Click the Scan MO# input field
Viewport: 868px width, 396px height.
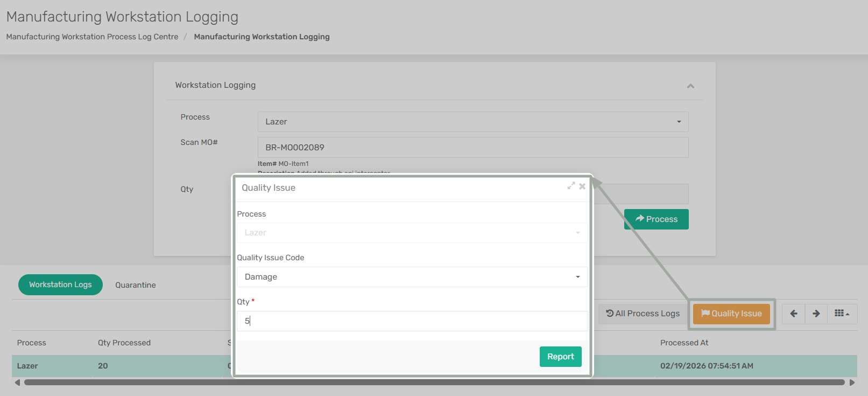(472, 148)
